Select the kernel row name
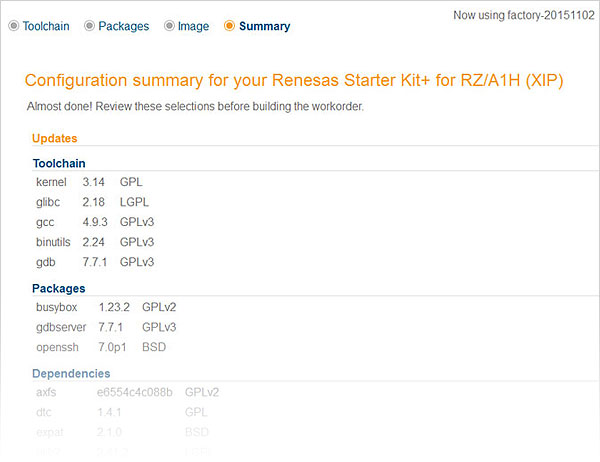 click(51, 182)
